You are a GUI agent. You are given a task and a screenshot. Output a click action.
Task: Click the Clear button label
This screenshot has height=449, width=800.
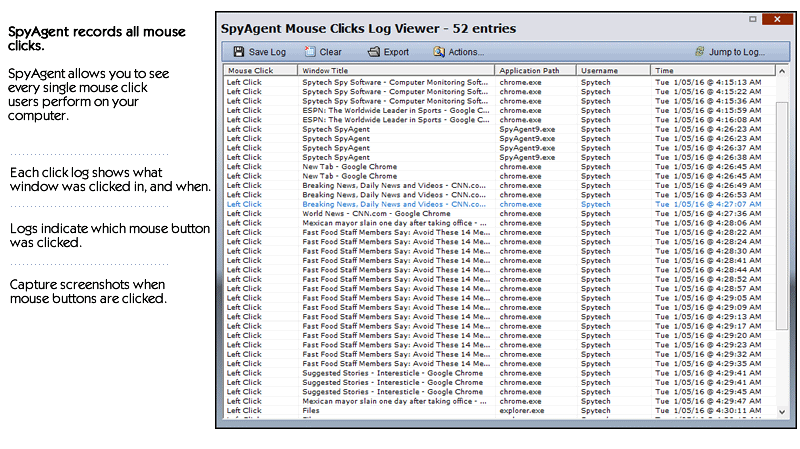[x=330, y=52]
